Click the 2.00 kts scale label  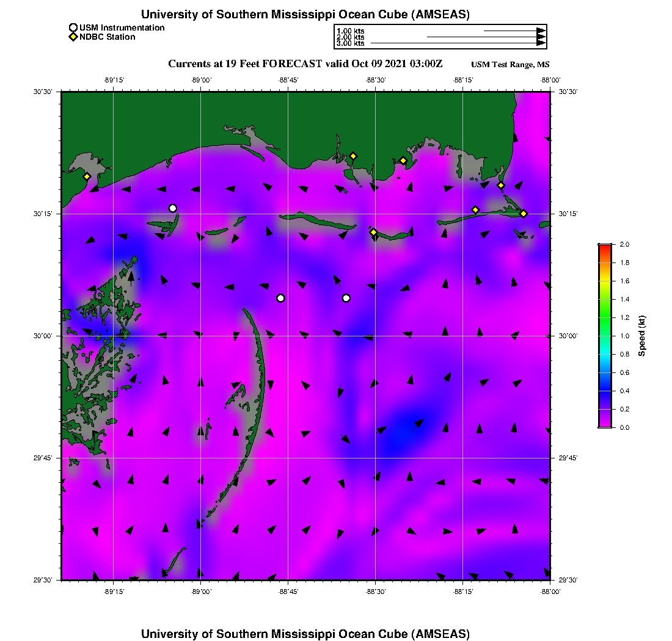[x=350, y=37]
